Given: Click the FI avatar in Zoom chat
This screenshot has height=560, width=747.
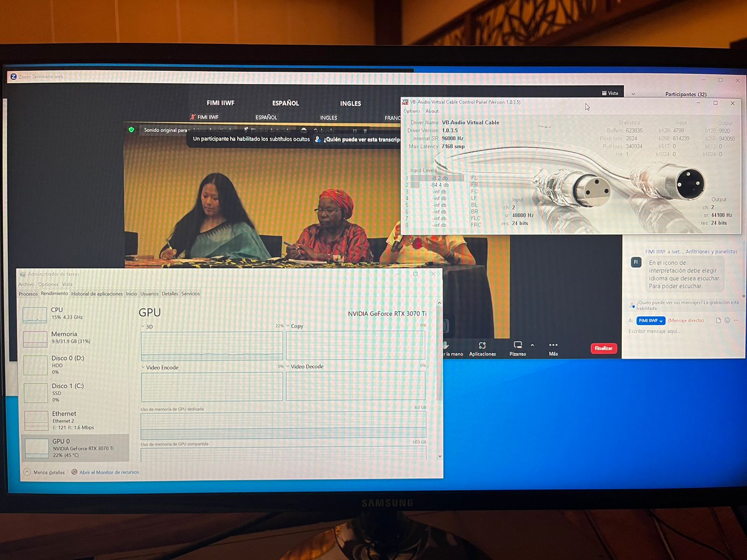Looking at the screenshot, I should (x=636, y=262).
